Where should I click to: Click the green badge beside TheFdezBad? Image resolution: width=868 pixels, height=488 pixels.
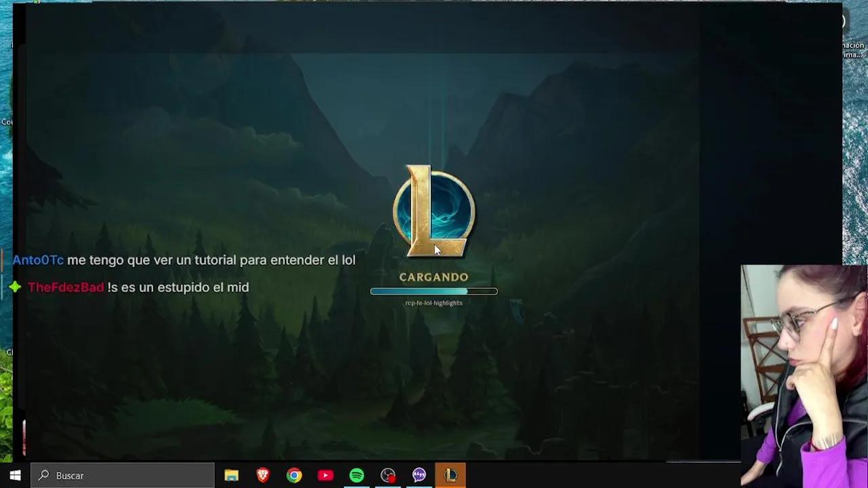pos(16,287)
